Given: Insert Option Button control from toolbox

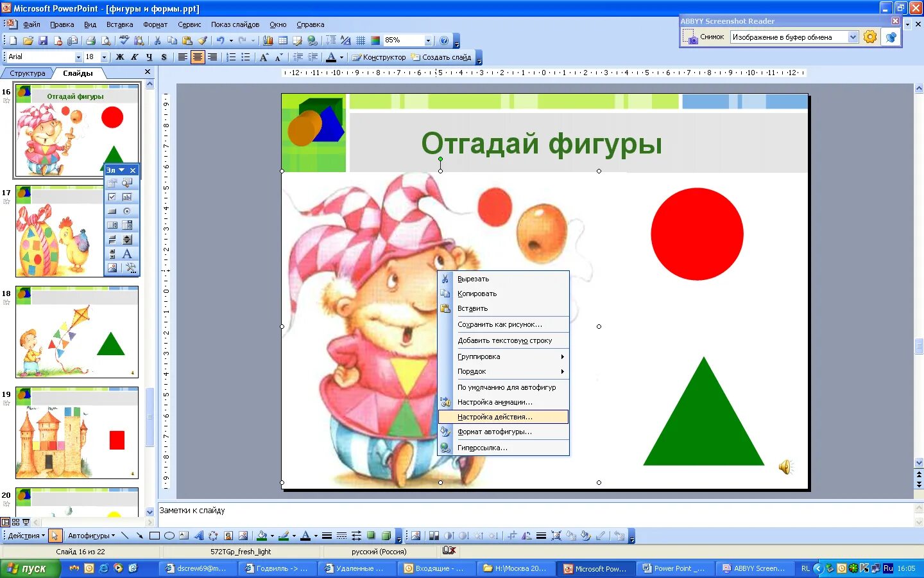Looking at the screenshot, I should click(127, 211).
